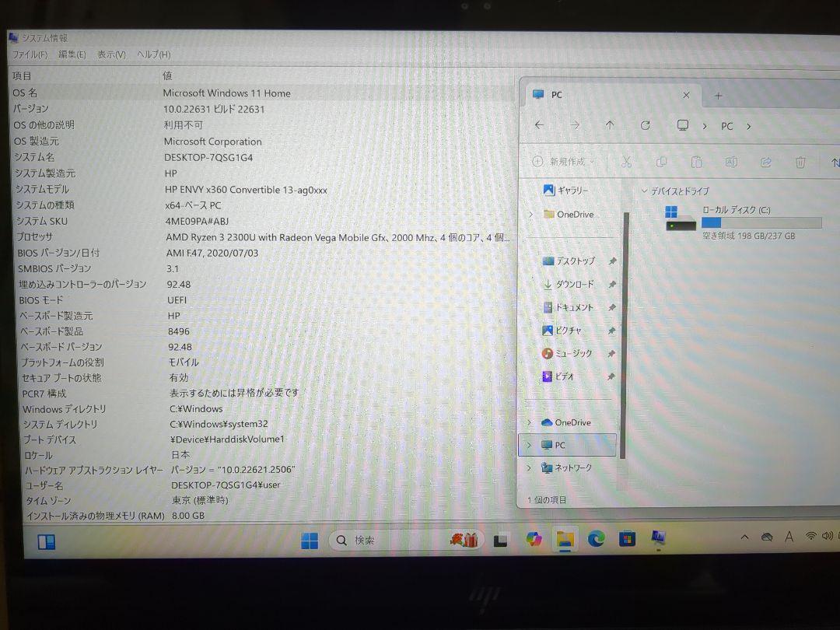Viewport: 840px width, 630px height.
Task: Refresh the File Explorer view
Action: coord(645,124)
